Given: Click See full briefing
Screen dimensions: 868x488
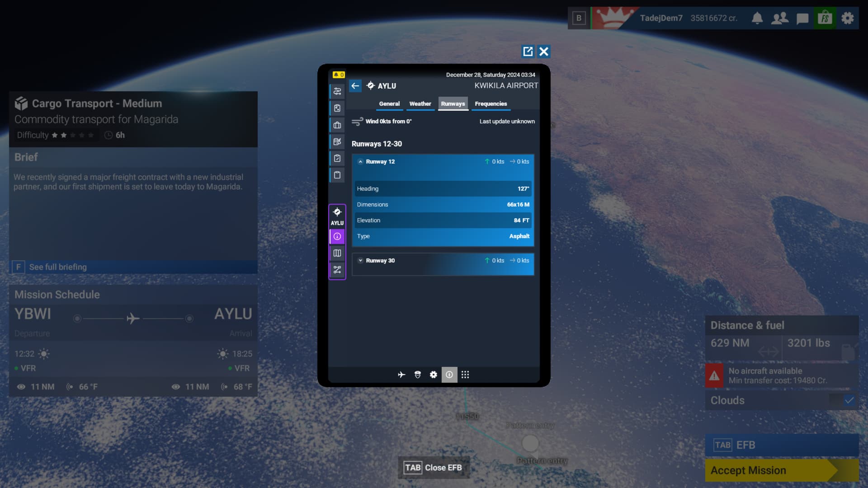Looking at the screenshot, I should point(58,267).
